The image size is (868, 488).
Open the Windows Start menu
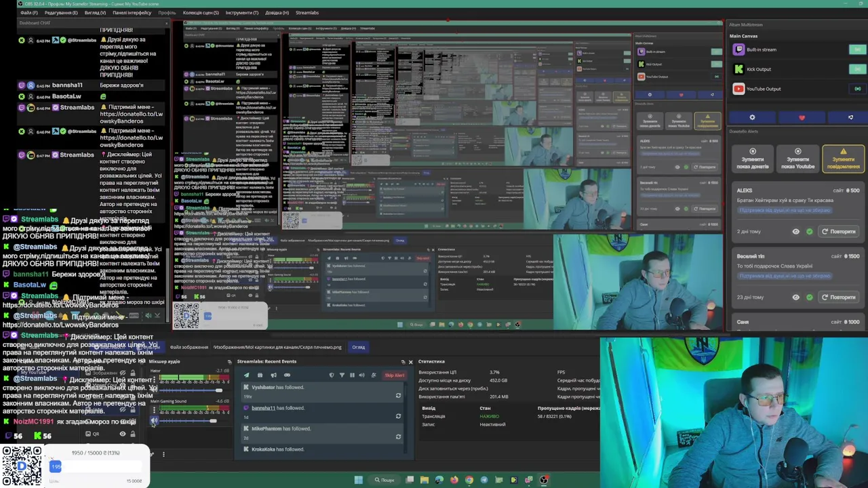pos(359,480)
